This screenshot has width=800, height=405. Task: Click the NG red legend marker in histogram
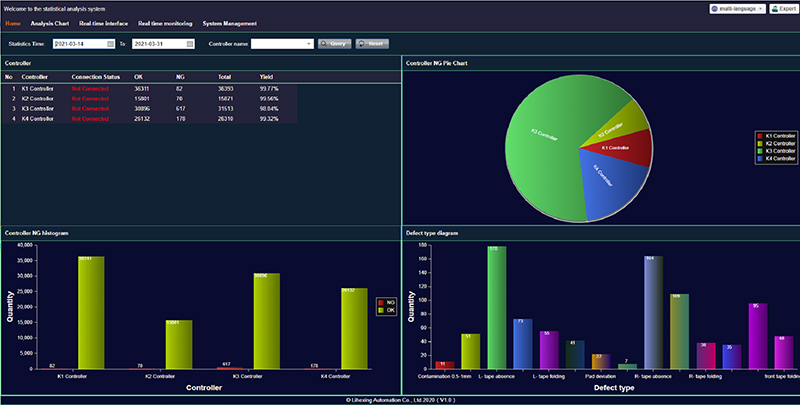click(x=380, y=301)
